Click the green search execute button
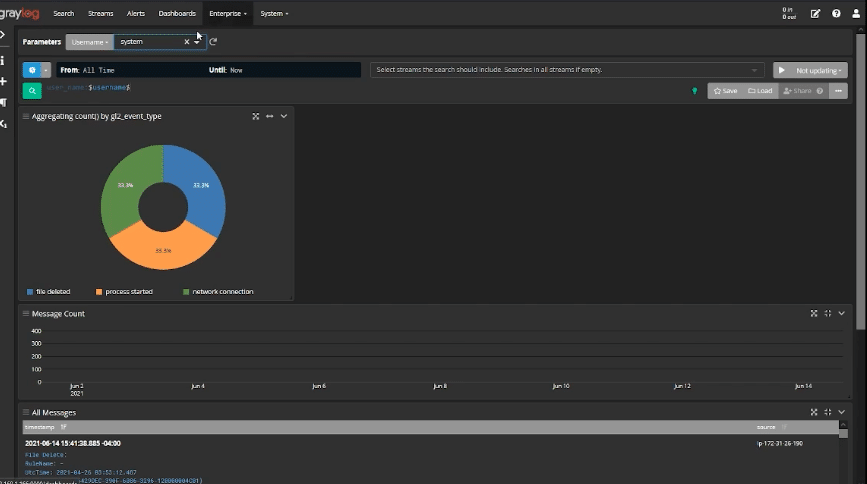This screenshot has width=867, height=484. click(32, 90)
